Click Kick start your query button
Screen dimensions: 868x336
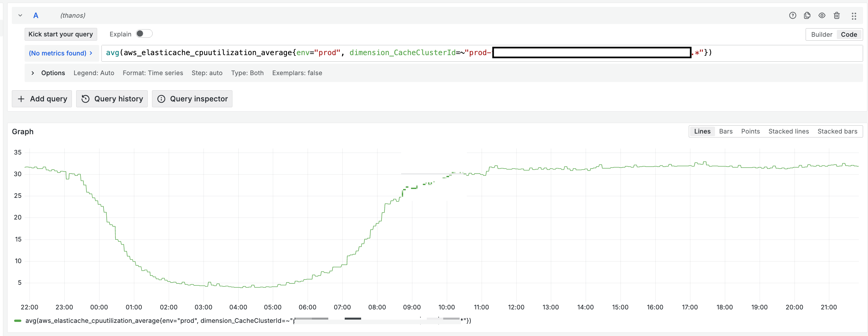point(61,34)
